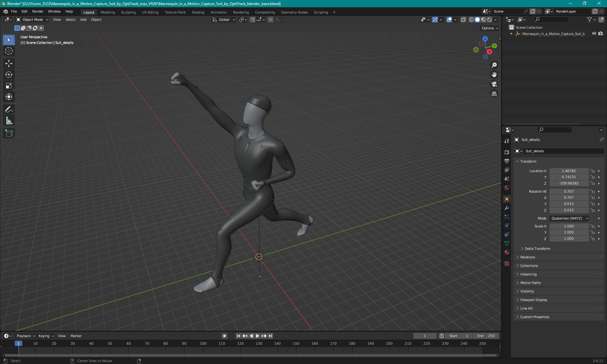Open rotation Mode Quaternion dropdown
This screenshot has width=607, height=364.
pos(569,218)
